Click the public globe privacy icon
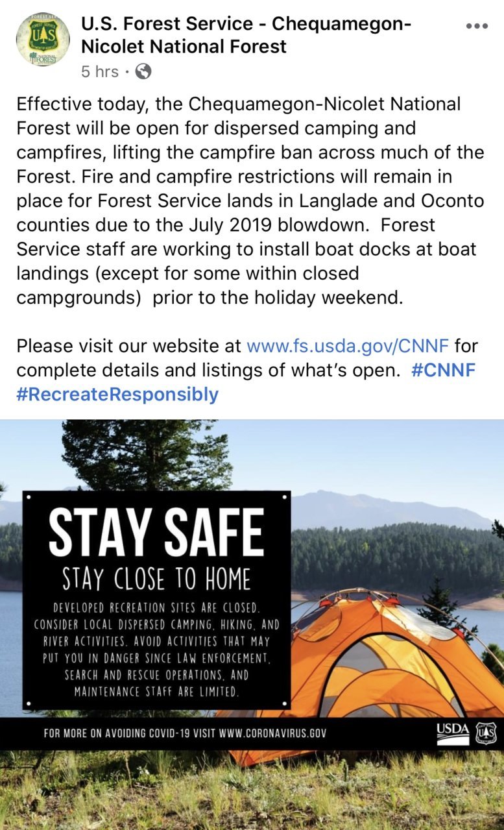 (x=143, y=71)
